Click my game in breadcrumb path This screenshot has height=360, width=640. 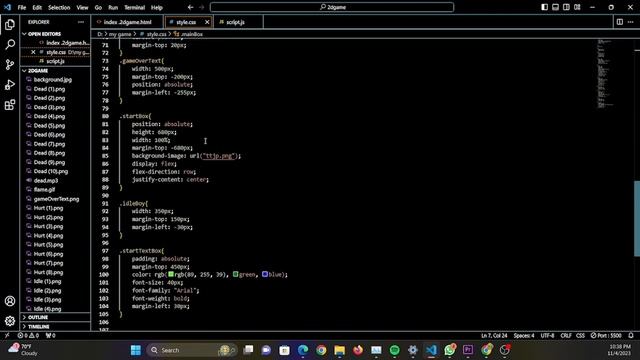[x=120, y=34]
